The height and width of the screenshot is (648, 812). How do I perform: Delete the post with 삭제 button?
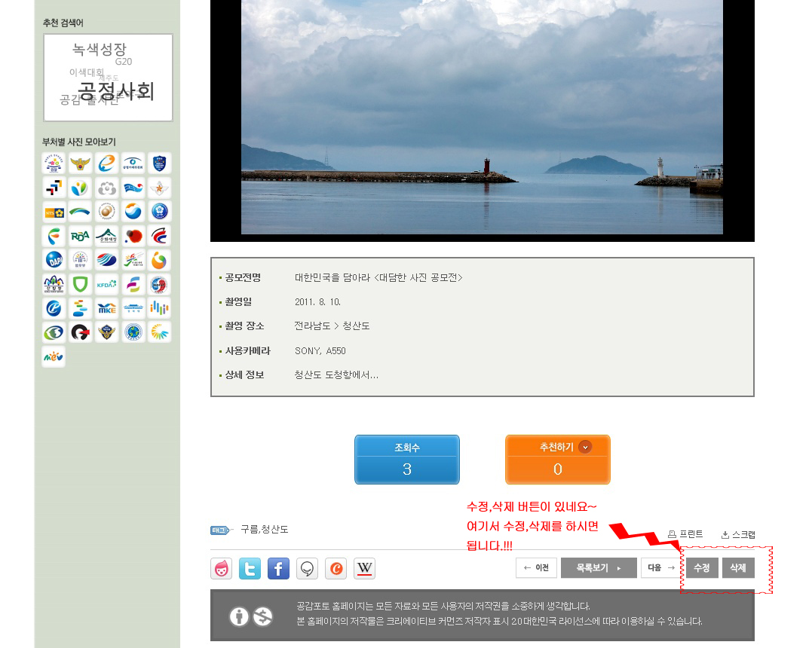click(x=738, y=567)
